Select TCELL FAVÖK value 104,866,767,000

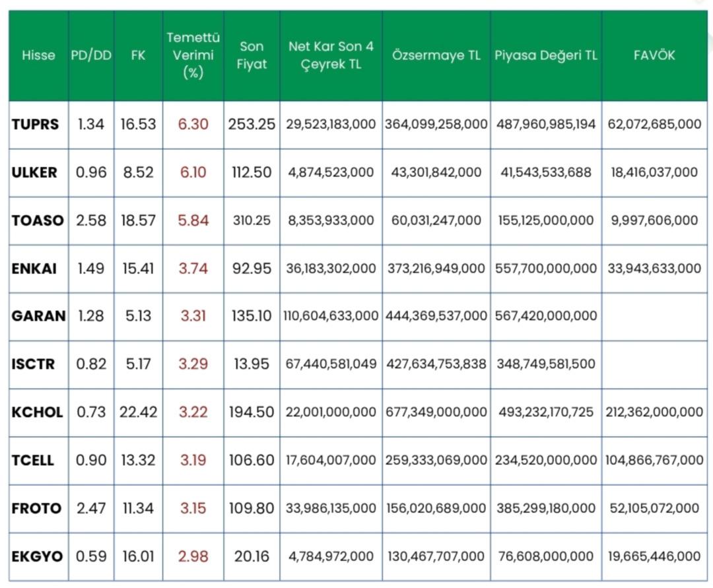pos(654,460)
